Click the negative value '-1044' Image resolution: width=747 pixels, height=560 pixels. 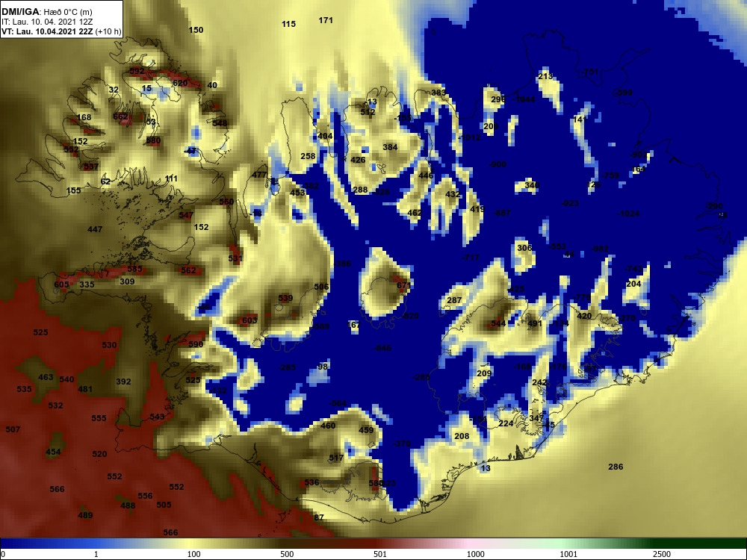point(524,99)
